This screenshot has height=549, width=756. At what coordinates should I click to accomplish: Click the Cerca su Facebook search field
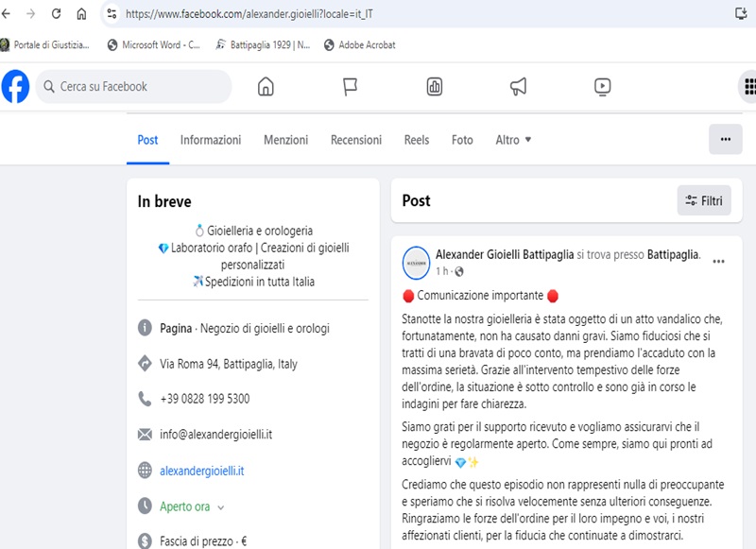coord(133,87)
